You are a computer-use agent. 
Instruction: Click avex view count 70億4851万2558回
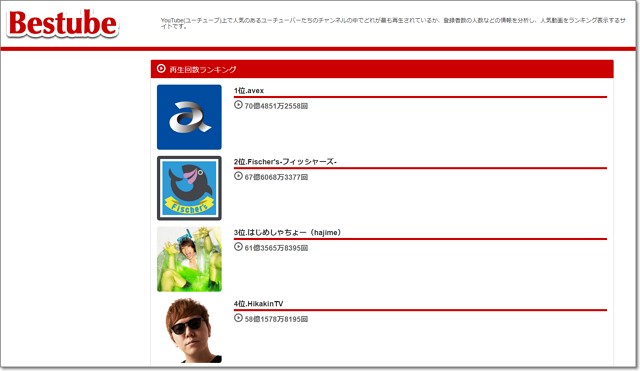pyautogui.click(x=276, y=106)
